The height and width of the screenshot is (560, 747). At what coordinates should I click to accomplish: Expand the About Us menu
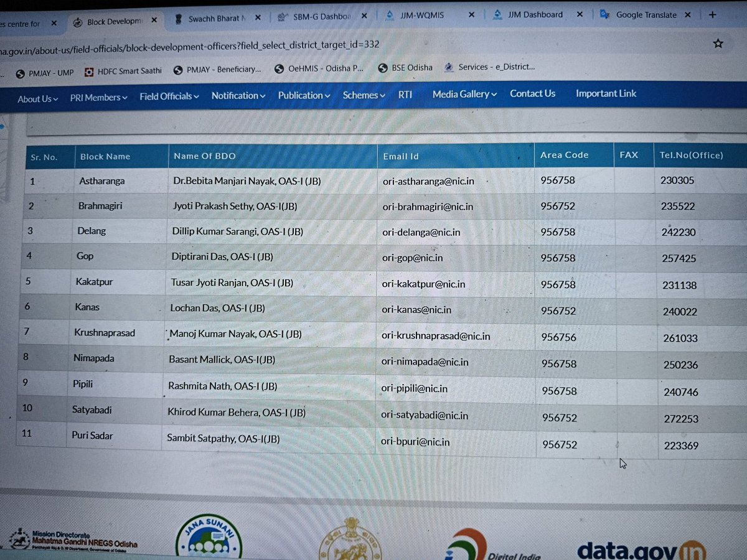pyautogui.click(x=37, y=99)
